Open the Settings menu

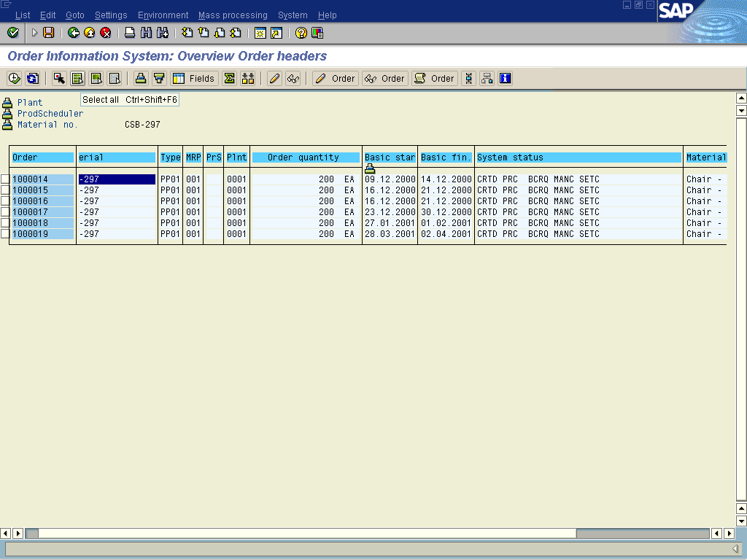111,15
